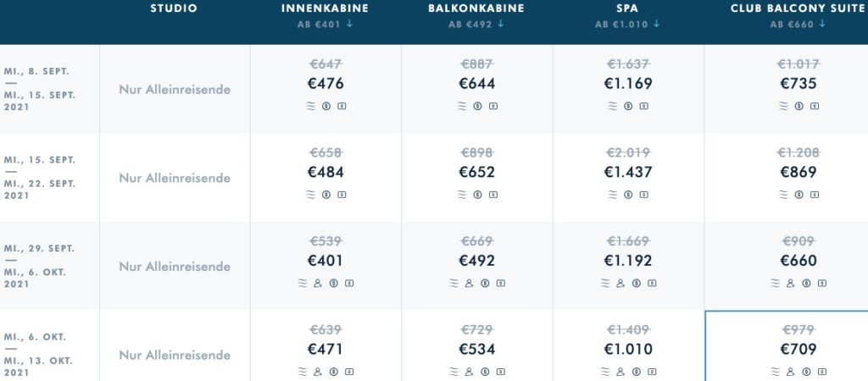
Task: Click the person icon under €492 Balkonkabine price
Action: 469,283
